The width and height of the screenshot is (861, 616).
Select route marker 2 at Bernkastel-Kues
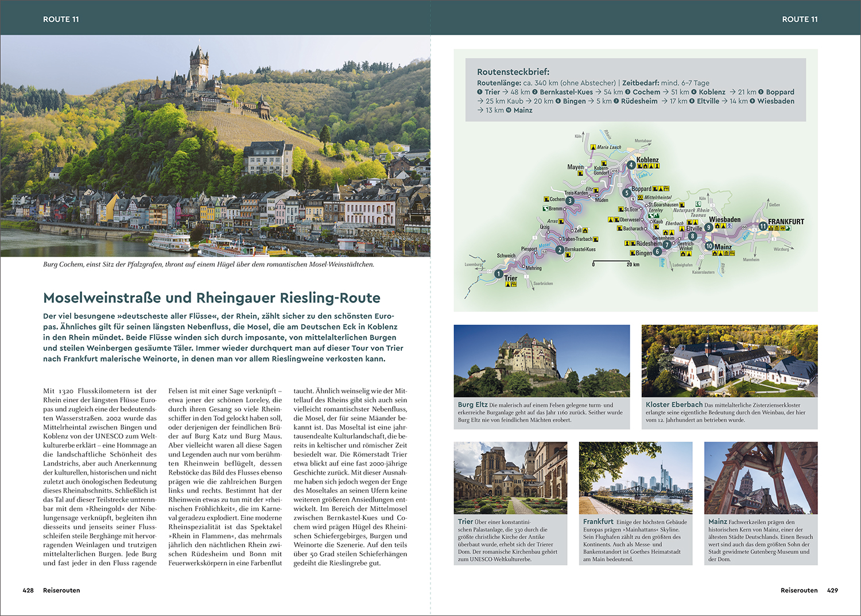(x=559, y=250)
